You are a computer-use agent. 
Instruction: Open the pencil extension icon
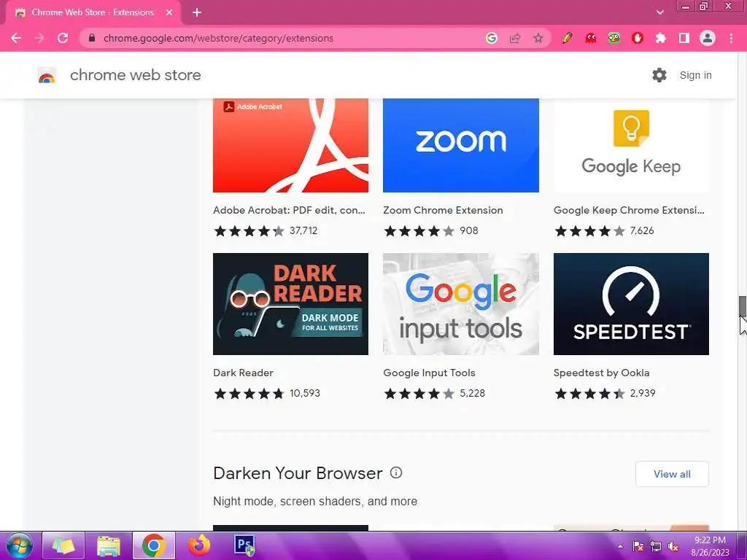pyautogui.click(x=567, y=38)
